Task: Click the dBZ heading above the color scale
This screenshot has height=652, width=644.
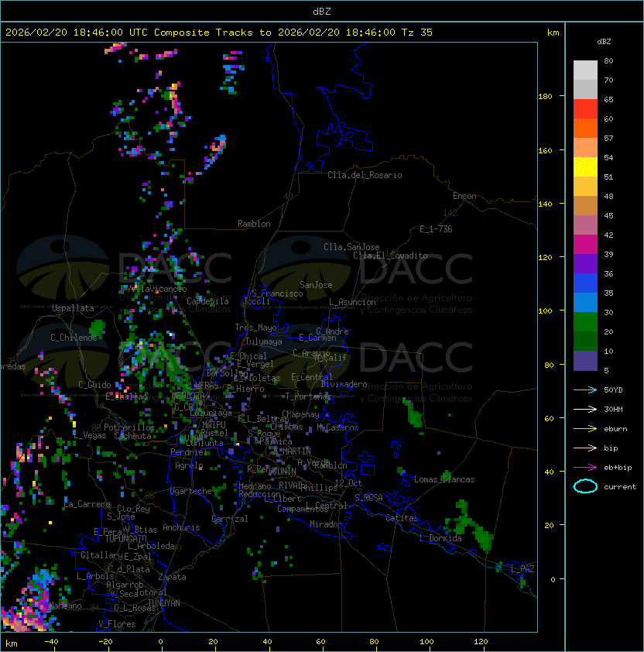Action: [604, 42]
